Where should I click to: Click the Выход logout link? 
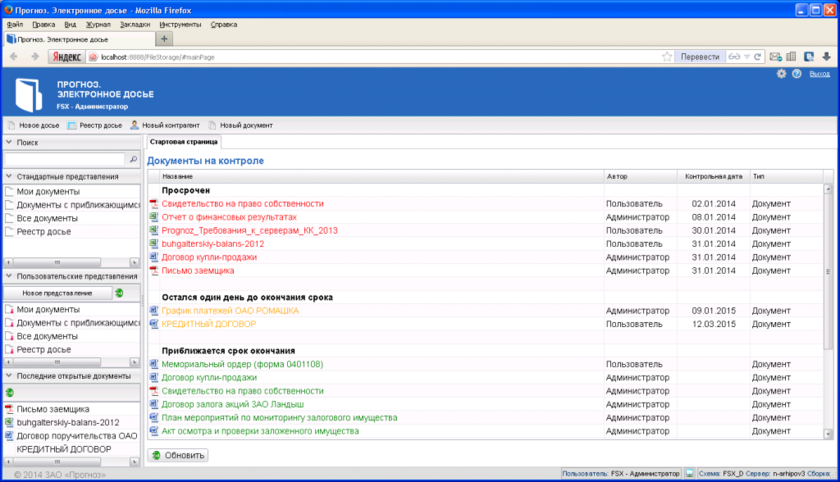pos(819,74)
